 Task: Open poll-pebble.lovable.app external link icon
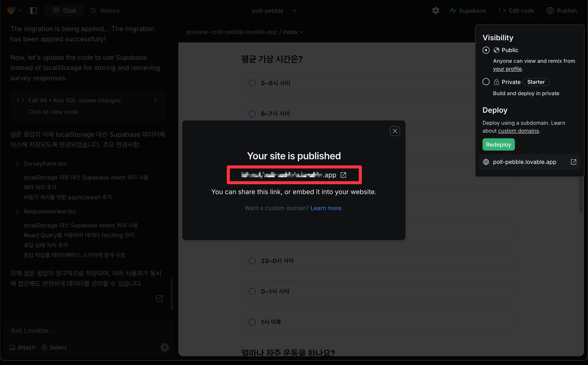573,162
